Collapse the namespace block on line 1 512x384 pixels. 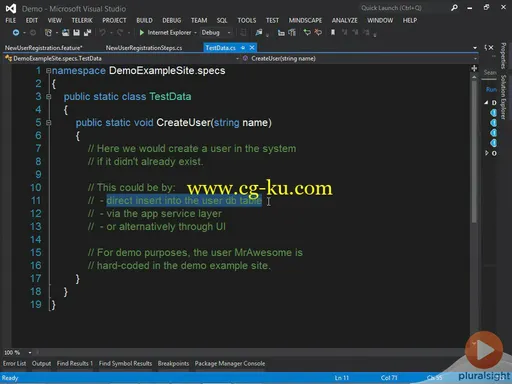(49, 71)
